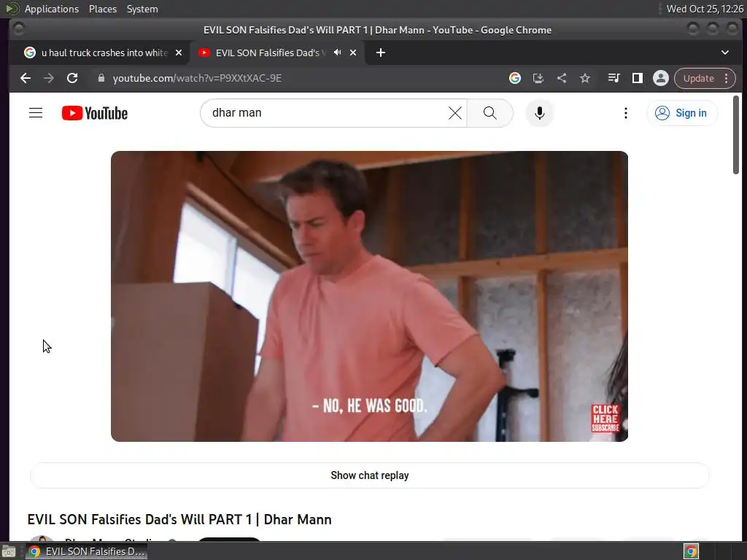
Task: Click EVIL SON Falsifies D... taskbar button
Action: [86, 551]
